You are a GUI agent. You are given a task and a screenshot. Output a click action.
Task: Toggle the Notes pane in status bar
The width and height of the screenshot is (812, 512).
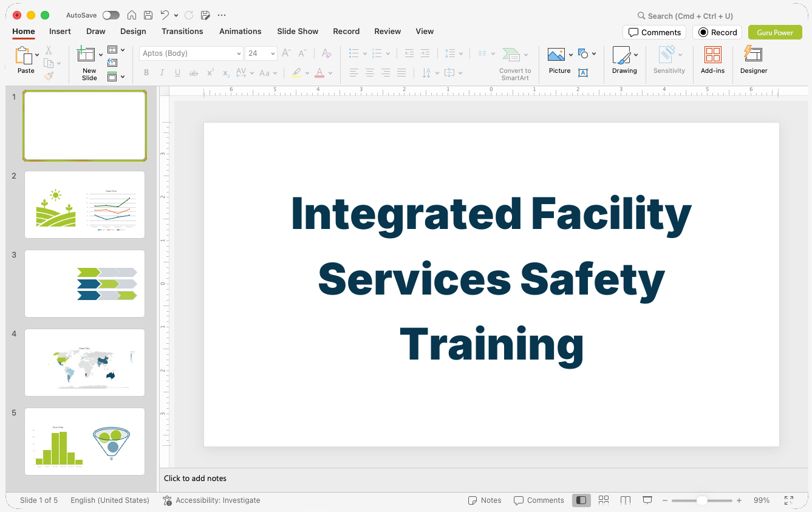(485, 500)
